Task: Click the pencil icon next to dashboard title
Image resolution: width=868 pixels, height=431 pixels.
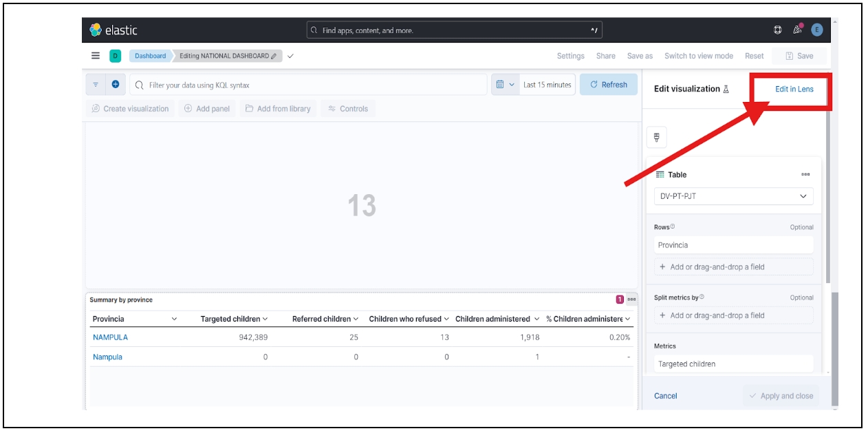Action: pos(274,56)
